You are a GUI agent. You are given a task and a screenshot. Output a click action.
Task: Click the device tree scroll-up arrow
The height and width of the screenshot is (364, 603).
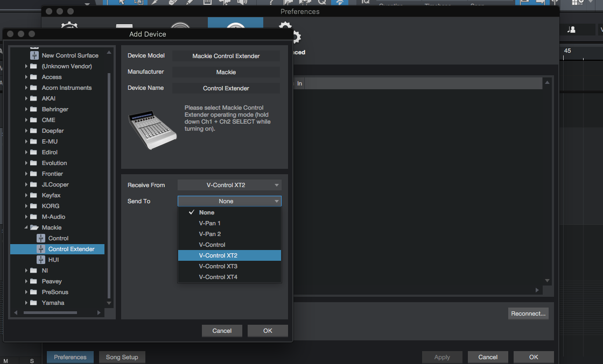point(109,52)
